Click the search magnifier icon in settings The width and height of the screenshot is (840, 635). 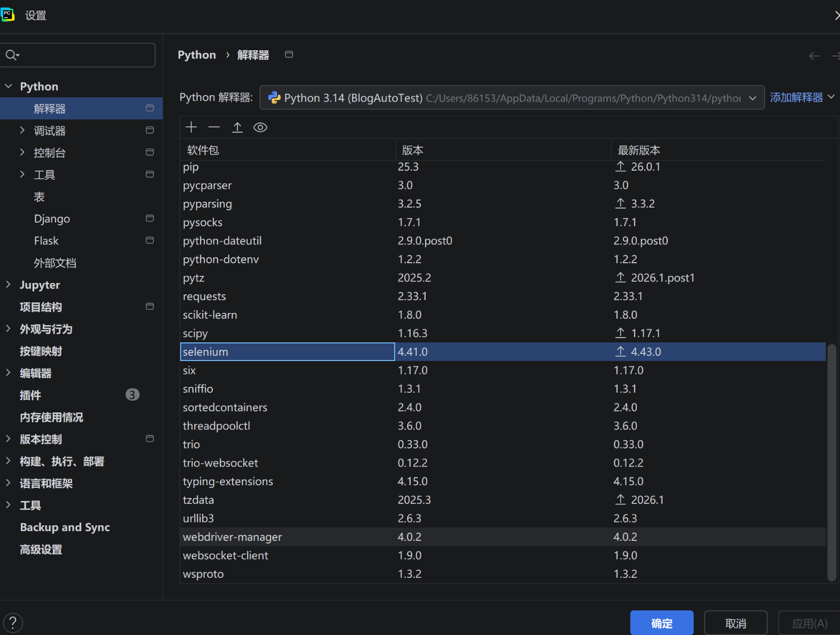click(x=12, y=55)
